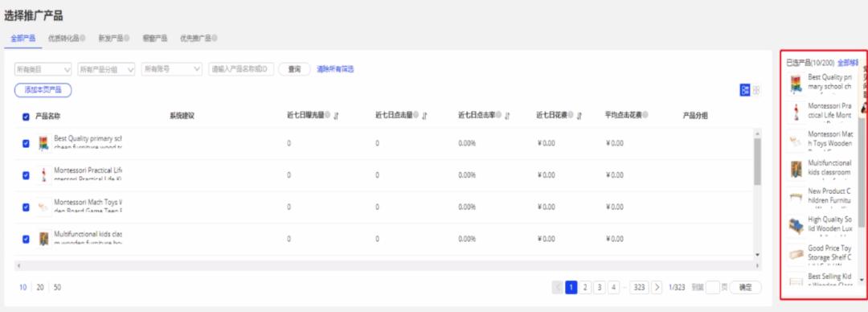Sort by 近七日曝光量 sort icon
The image size is (868, 312).
click(x=336, y=116)
